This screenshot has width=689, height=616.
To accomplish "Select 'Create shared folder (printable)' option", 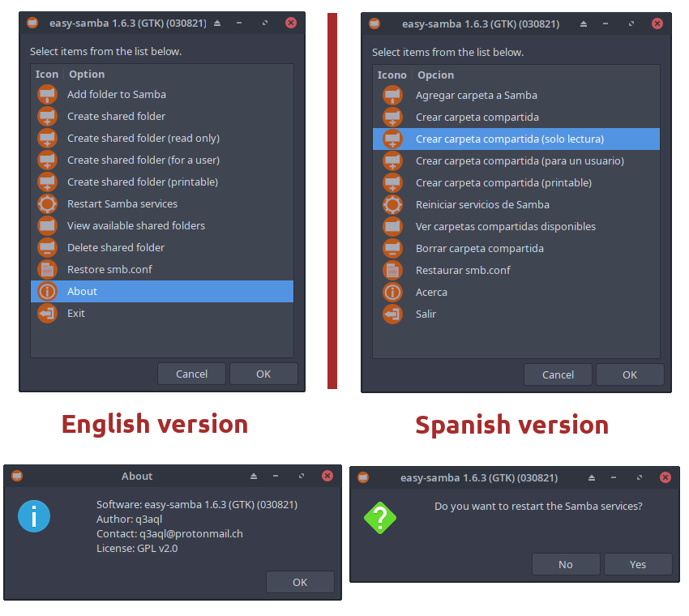I will pos(162,182).
